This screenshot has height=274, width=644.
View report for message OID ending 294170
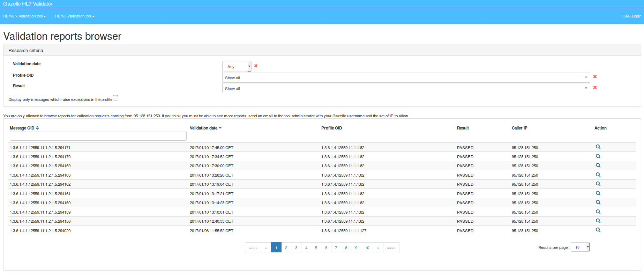(598, 156)
